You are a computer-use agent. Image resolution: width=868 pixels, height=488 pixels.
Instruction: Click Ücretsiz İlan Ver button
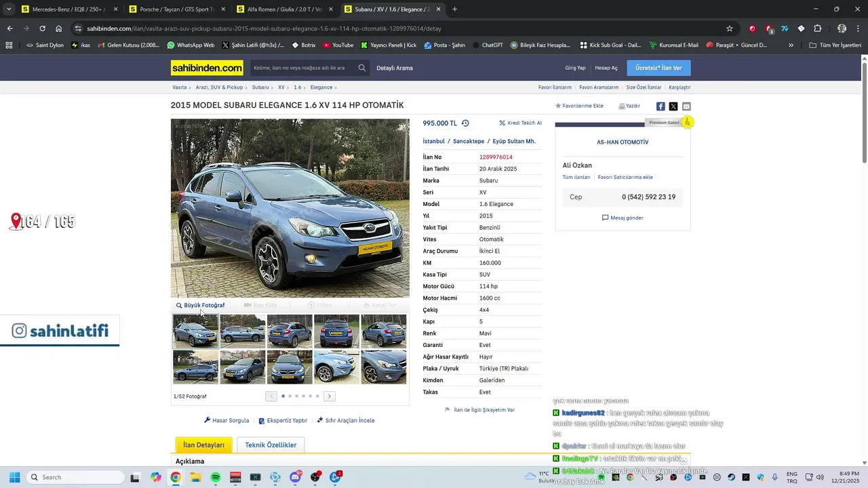[x=658, y=68]
